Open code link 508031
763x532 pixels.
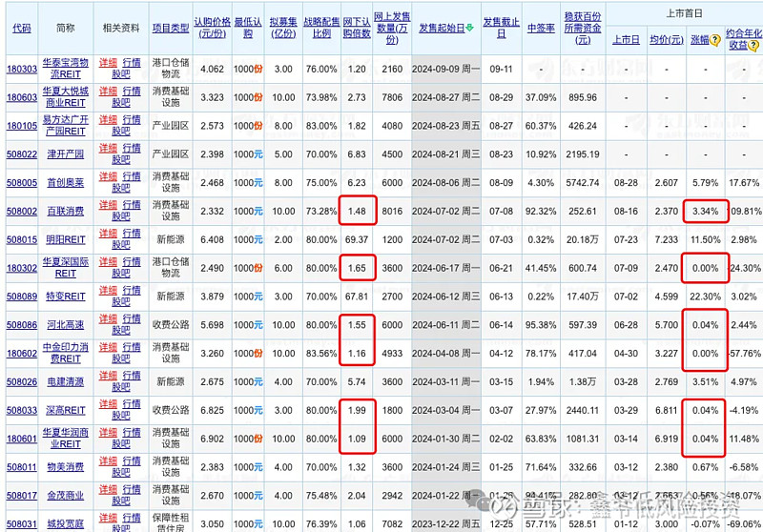(x=22, y=523)
